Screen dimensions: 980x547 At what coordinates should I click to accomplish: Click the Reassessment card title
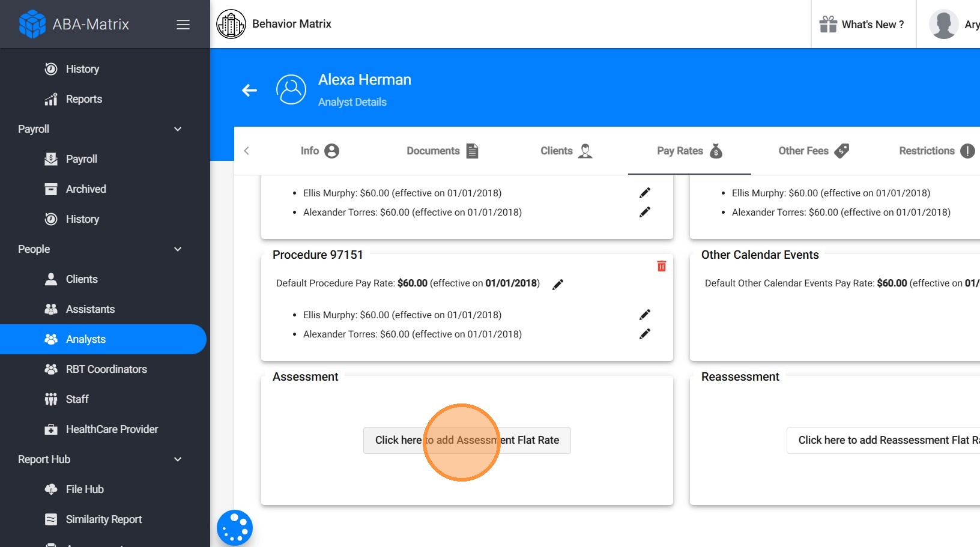click(740, 376)
